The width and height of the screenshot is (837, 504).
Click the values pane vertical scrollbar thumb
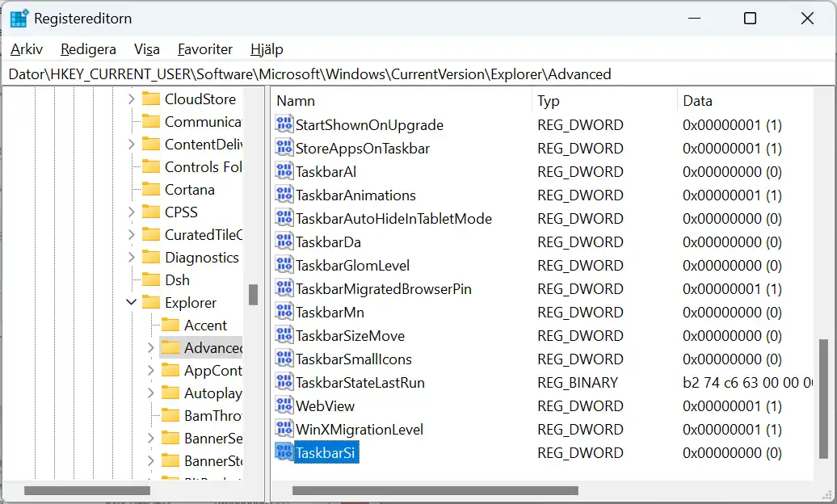[x=823, y=398]
